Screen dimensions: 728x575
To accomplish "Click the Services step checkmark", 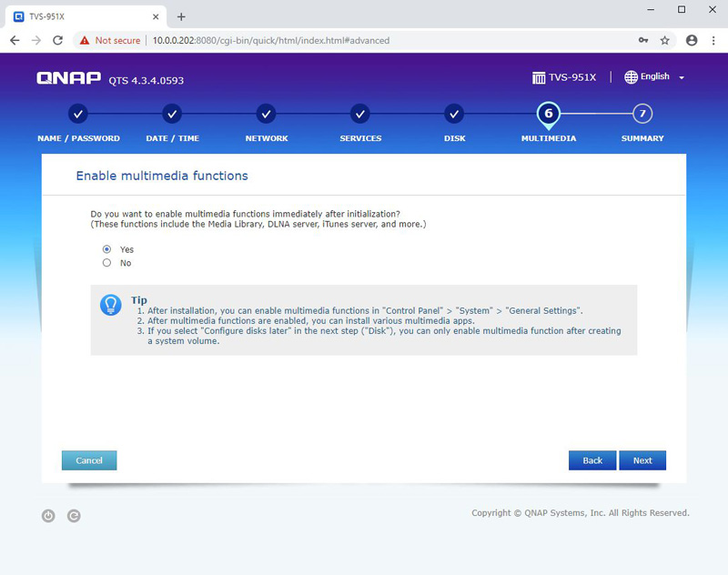I will tap(360, 114).
